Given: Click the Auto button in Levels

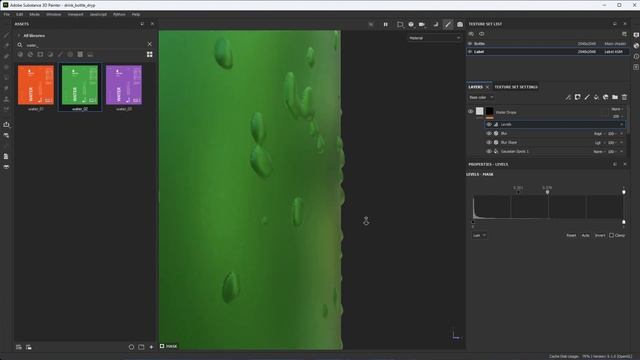Looking at the screenshot, I should (585, 236).
